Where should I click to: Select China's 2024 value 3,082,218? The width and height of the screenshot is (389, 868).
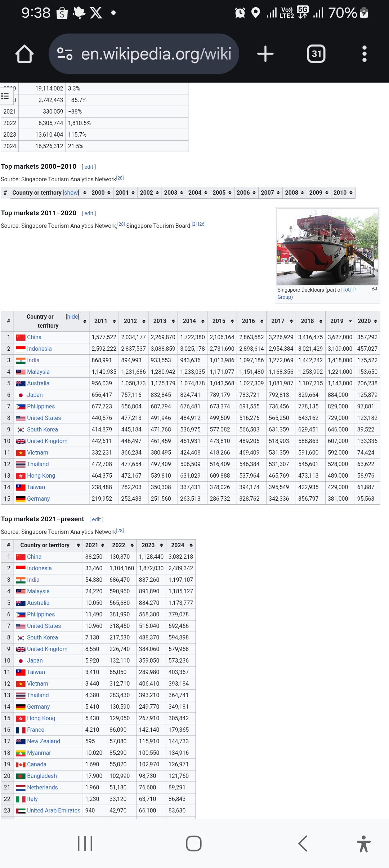click(x=181, y=557)
